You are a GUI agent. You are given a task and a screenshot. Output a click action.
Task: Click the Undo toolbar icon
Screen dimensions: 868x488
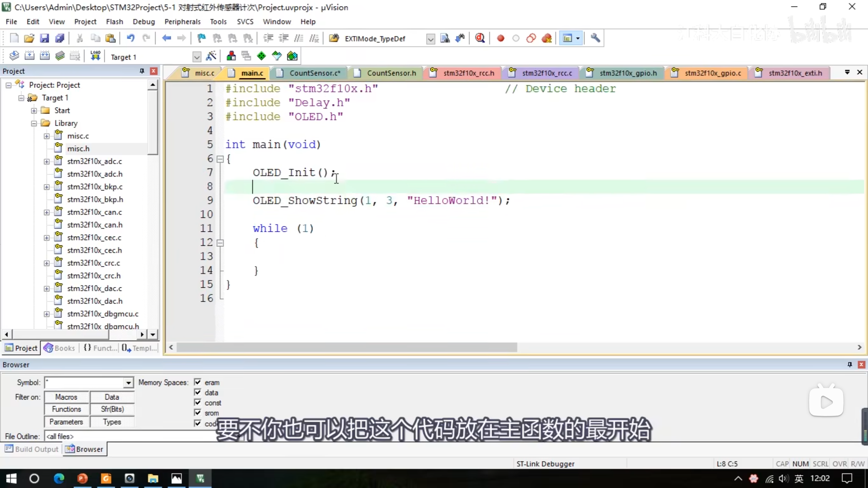[x=130, y=38]
